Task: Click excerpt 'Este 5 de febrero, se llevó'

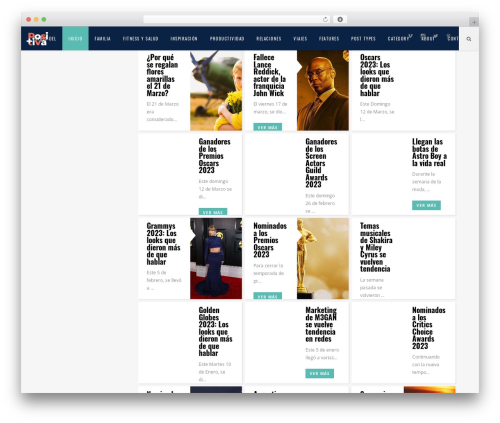Action: (164, 280)
